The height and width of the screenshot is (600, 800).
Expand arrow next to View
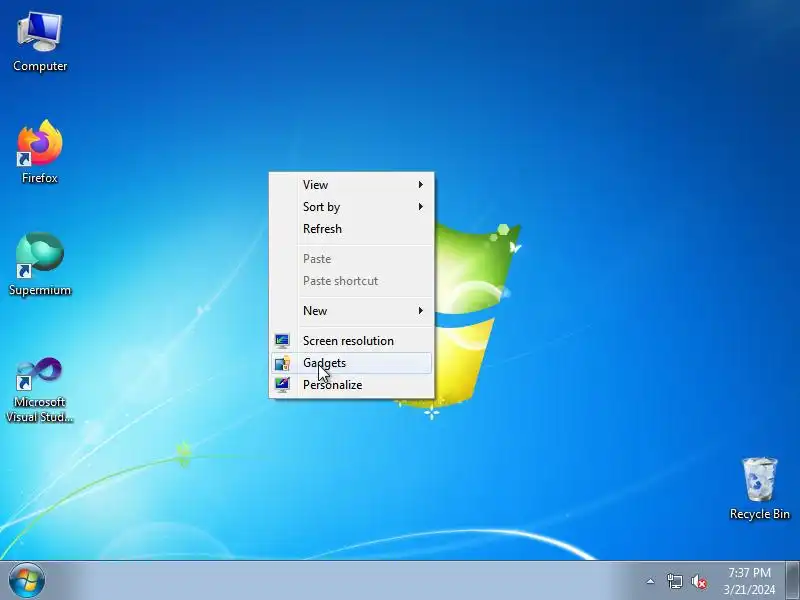(420, 185)
